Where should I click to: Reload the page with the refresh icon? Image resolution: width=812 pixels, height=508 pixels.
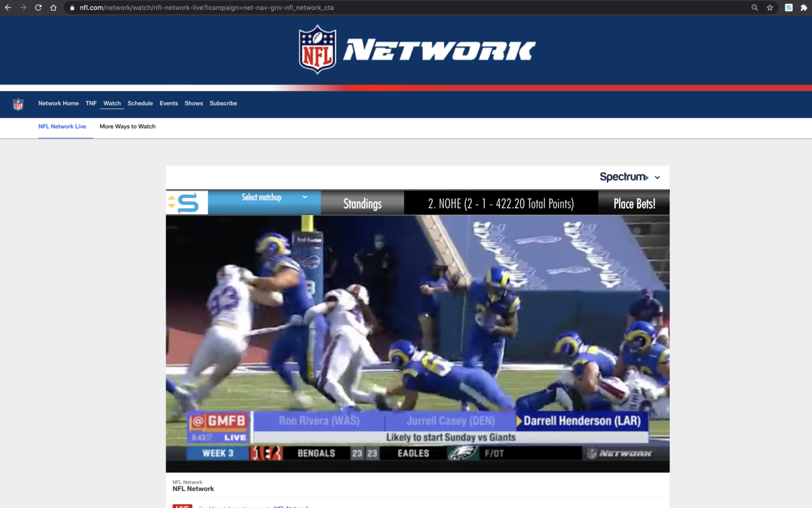click(39, 8)
